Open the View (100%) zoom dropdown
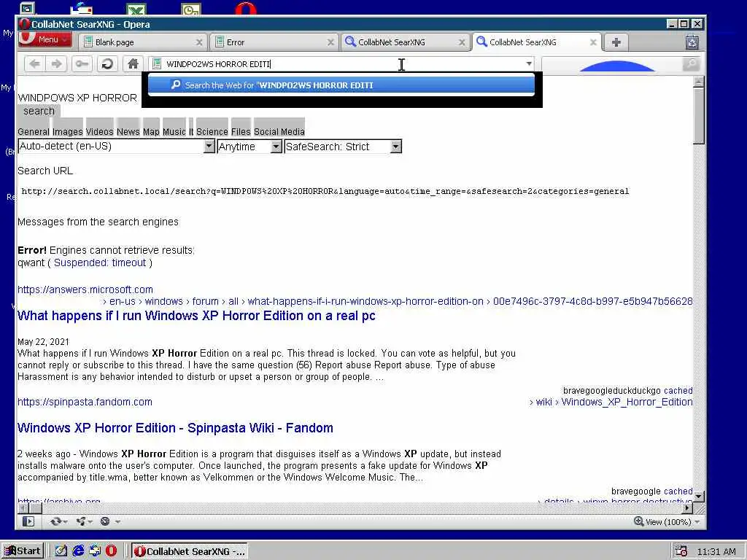This screenshot has height=560, width=747. tap(667, 522)
